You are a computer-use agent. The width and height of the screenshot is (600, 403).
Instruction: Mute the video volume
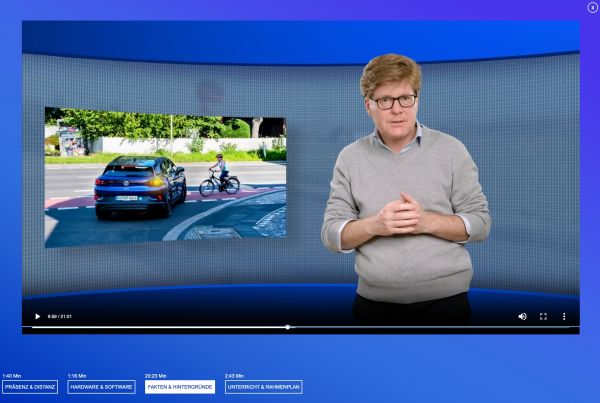522,316
